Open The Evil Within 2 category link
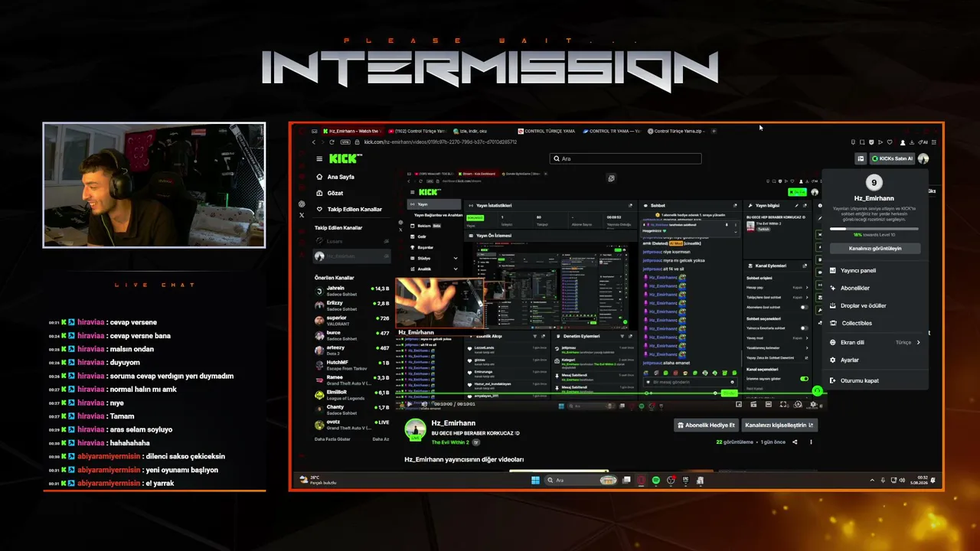The height and width of the screenshot is (551, 980). [x=450, y=442]
